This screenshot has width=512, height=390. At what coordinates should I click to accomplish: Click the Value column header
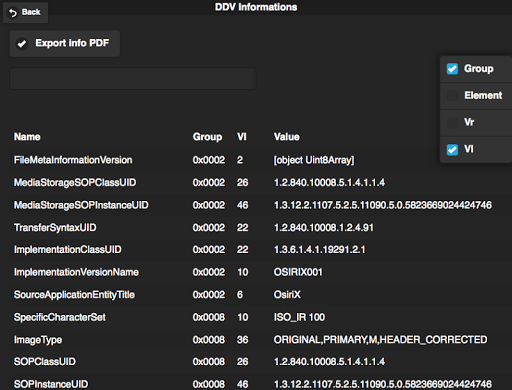pos(287,137)
